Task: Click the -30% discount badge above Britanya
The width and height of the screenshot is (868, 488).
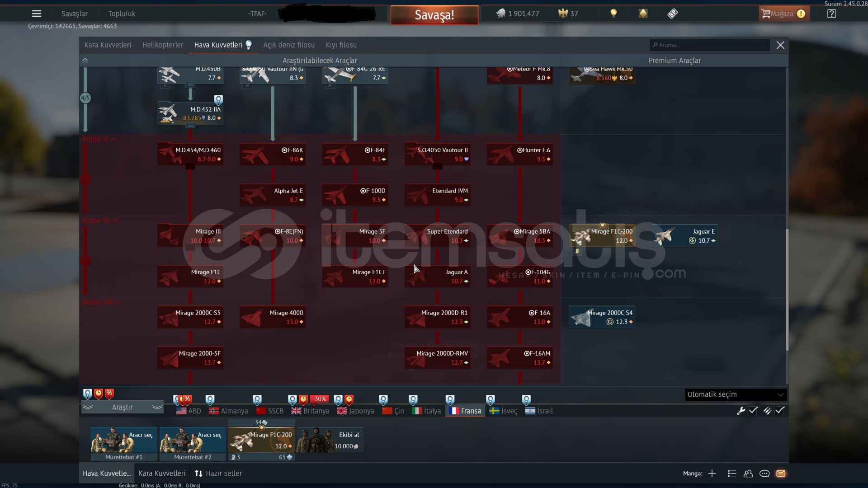Action: pyautogui.click(x=320, y=399)
